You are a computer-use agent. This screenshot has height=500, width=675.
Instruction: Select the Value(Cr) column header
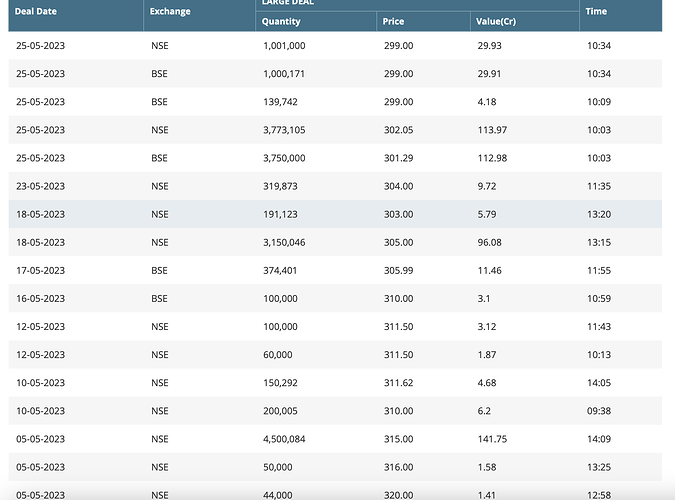495,21
